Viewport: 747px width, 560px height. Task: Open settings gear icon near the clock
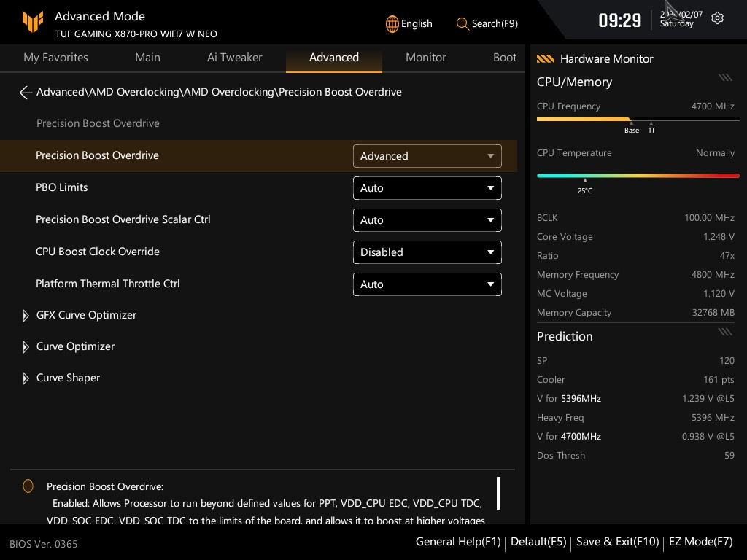point(717,18)
